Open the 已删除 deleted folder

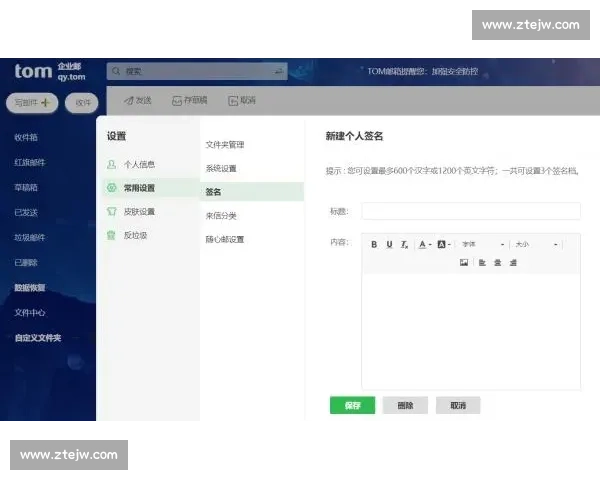tap(26, 263)
